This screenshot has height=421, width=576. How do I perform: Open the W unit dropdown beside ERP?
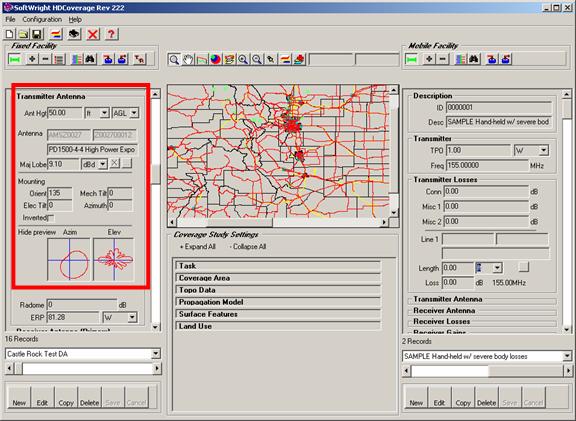tap(132, 317)
